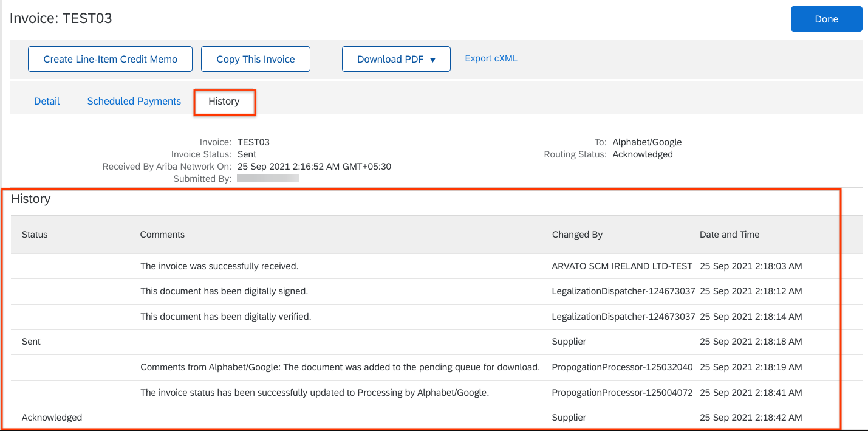Image resolution: width=868 pixels, height=431 pixels.
Task: Select the History tab
Action: point(224,102)
